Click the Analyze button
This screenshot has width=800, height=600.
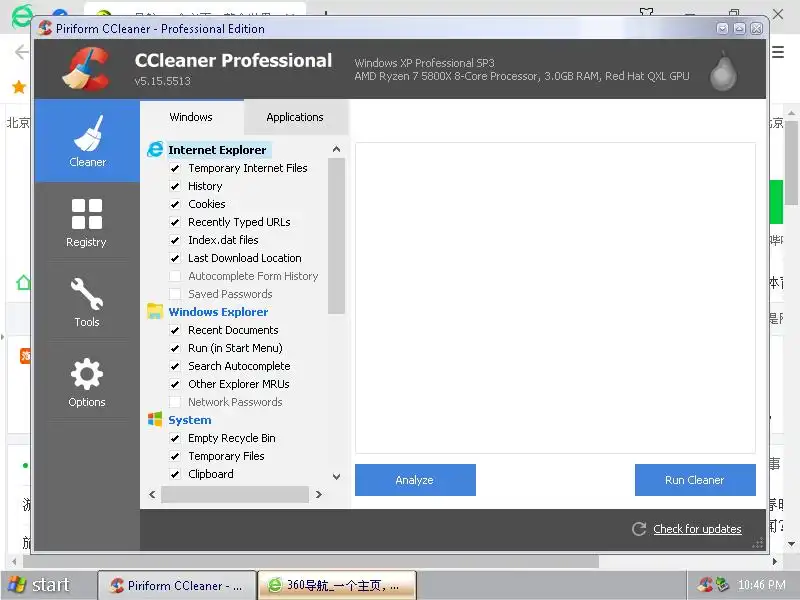point(415,480)
